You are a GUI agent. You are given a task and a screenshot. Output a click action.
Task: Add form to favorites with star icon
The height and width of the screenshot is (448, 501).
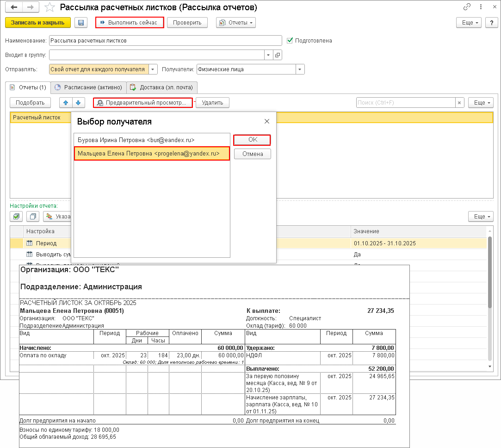pyautogui.click(x=49, y=7)
